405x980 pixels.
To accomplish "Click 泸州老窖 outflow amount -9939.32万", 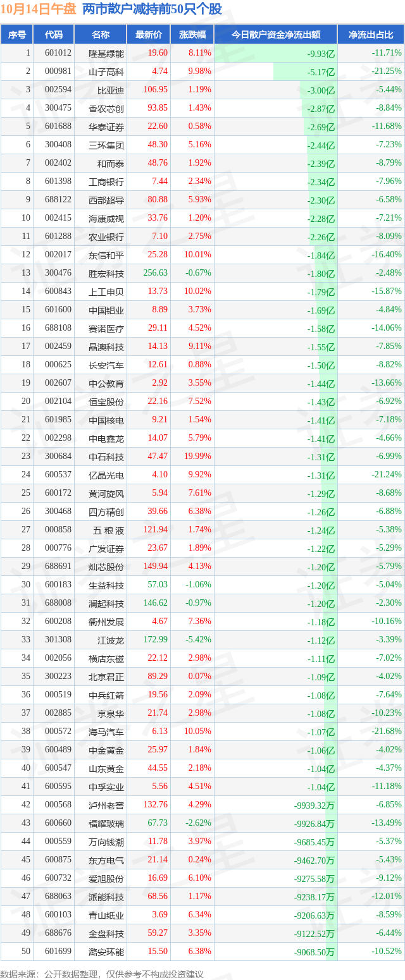I will pyautogui.click(x=315, y=805).
